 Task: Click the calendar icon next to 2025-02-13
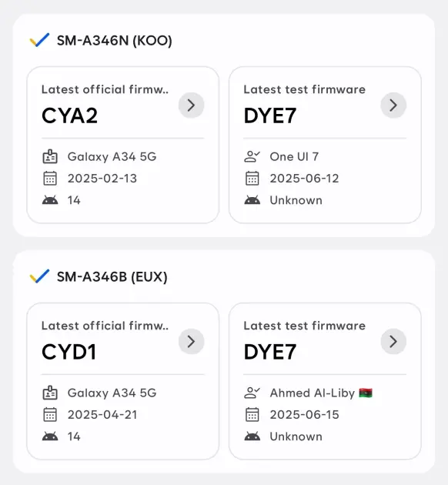click(50, 179)
